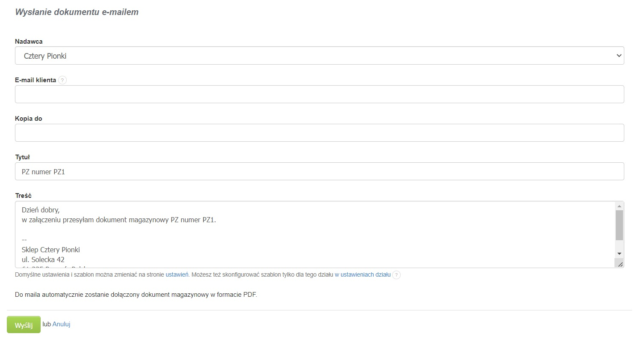Click the 'Tytuł' label
The width and height of the screenshot is (644, 343).
pos(22,157)
